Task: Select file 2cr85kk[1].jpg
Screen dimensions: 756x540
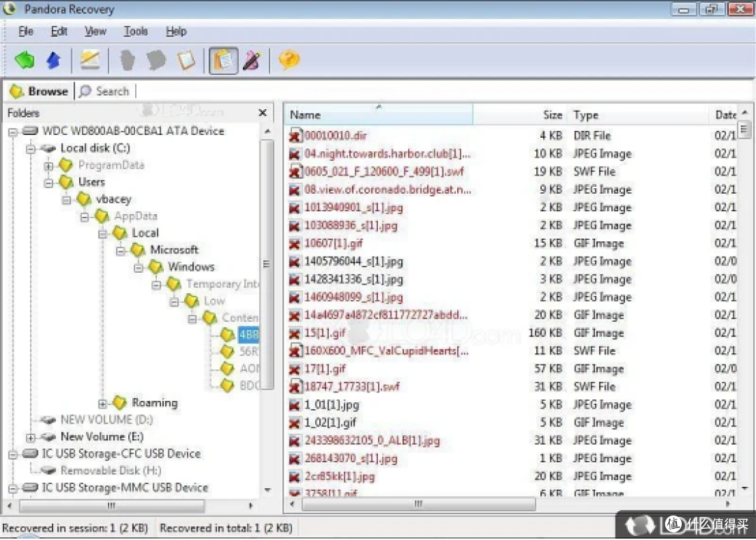Action: coord(339,476)
